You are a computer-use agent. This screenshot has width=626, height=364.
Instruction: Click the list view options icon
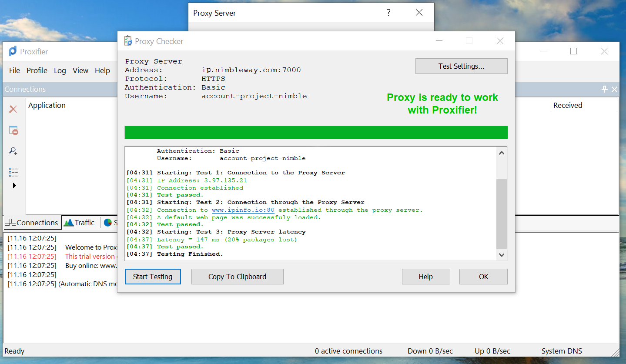pyautogui.click(x=13, y=172)
